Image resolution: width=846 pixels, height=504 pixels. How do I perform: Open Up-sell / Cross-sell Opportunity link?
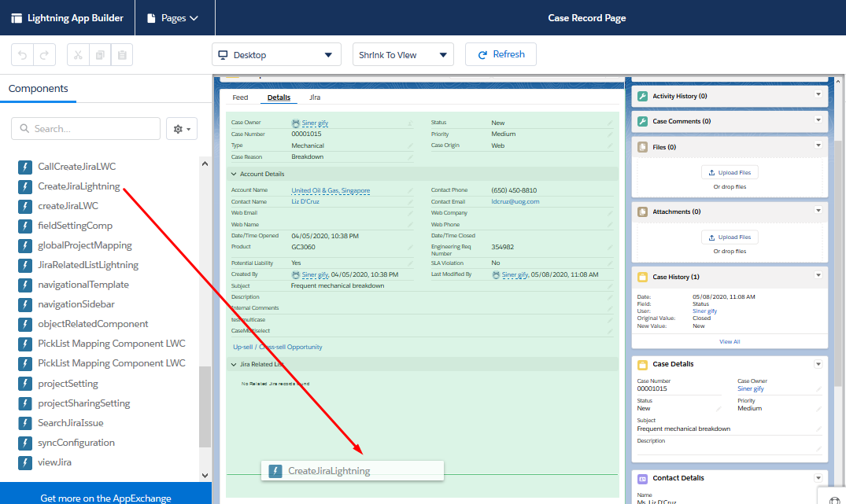[x=277, y=348]
